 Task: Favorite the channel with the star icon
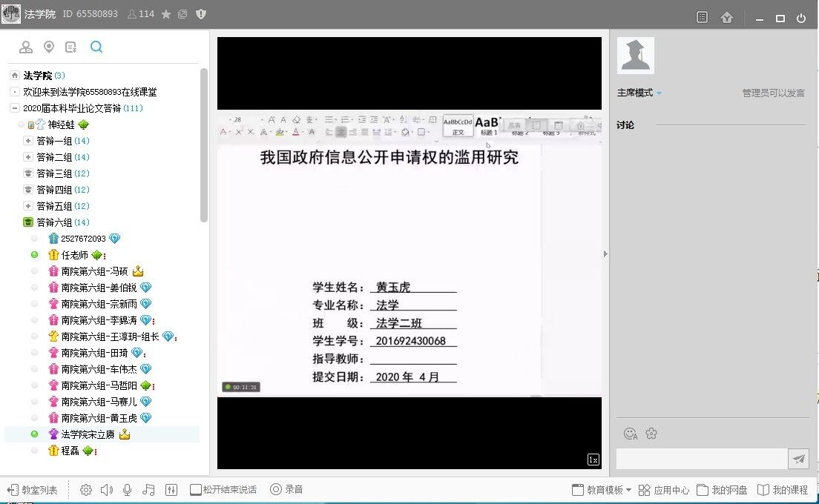(x=166, y=14)
